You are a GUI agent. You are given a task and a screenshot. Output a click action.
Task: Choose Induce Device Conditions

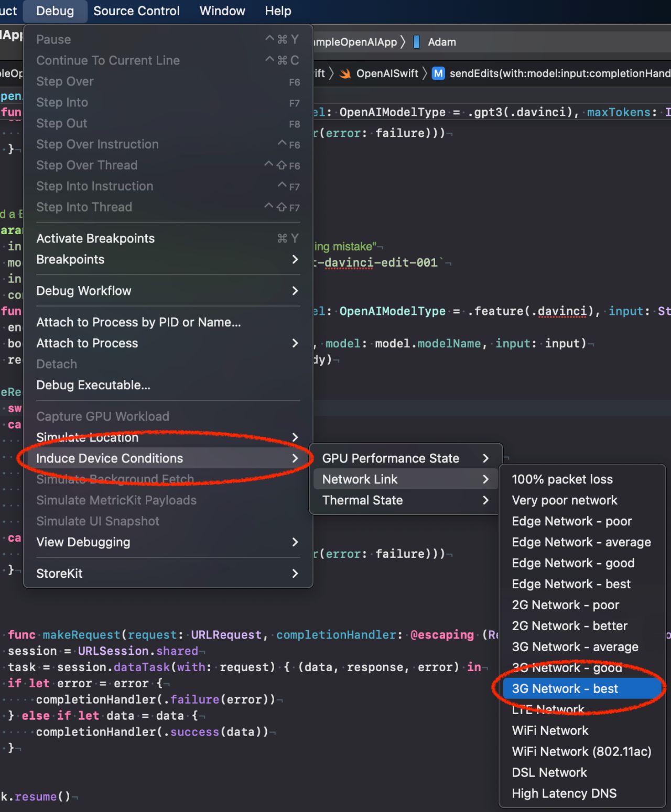point(110,458)
